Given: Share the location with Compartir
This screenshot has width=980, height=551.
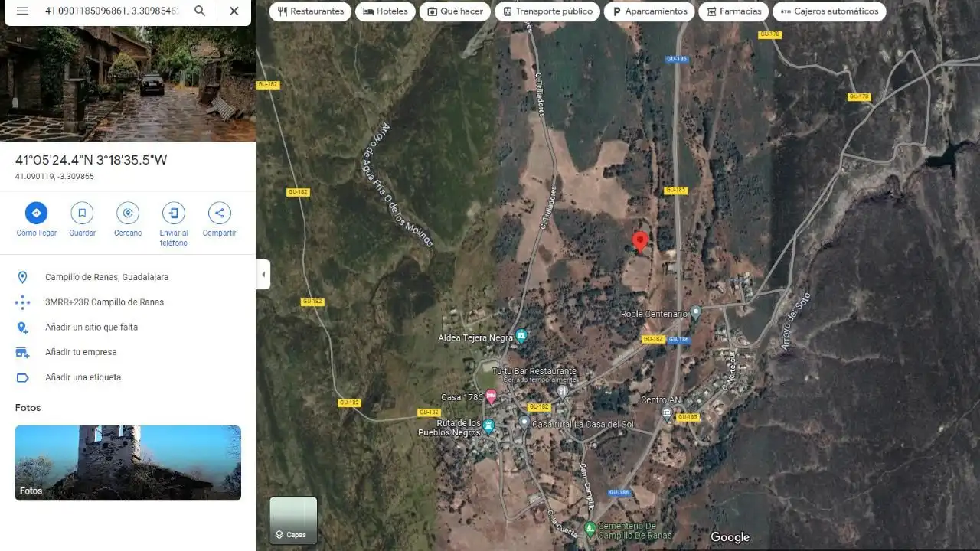Looking at the screenshot, I should 219,220.
